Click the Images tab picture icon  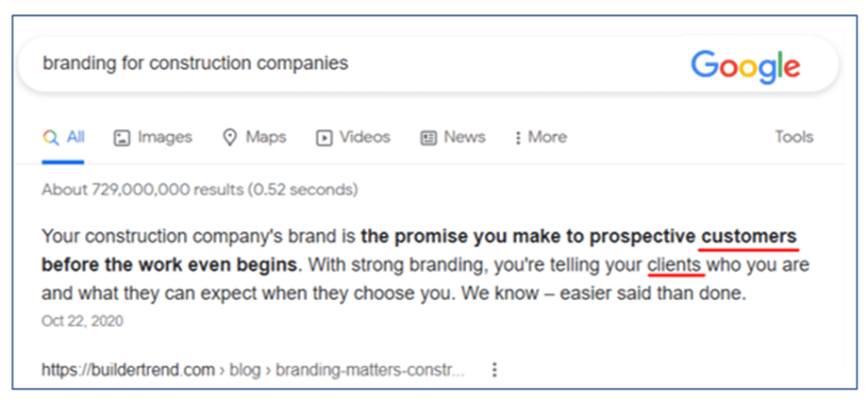click(x=122, y=138)
